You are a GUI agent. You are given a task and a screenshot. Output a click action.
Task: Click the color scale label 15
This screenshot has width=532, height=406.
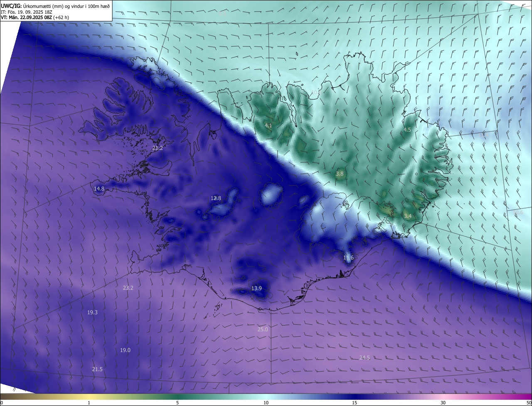355,403
